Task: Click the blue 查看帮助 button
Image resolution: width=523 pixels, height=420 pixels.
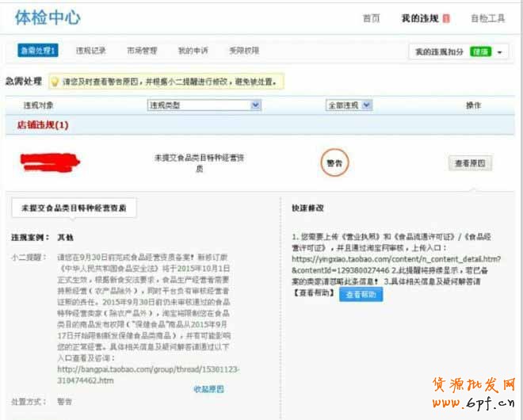Action: (x=361, y=294)
